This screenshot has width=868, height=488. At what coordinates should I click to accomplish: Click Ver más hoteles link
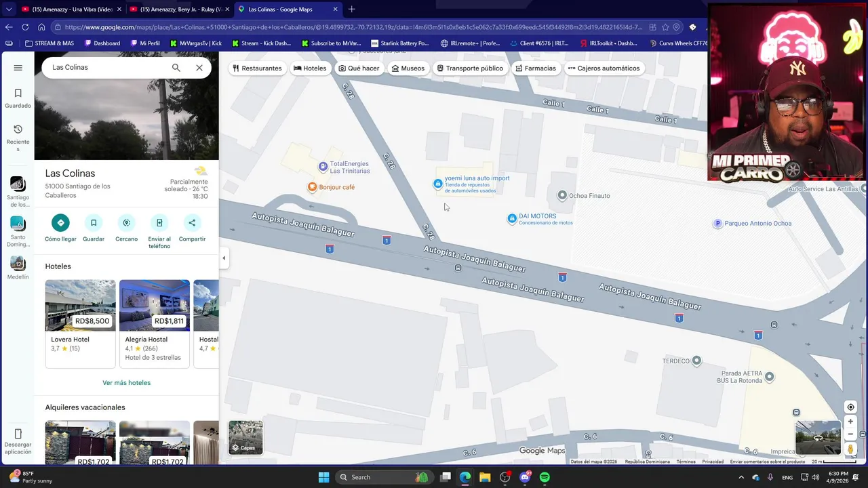127,383
